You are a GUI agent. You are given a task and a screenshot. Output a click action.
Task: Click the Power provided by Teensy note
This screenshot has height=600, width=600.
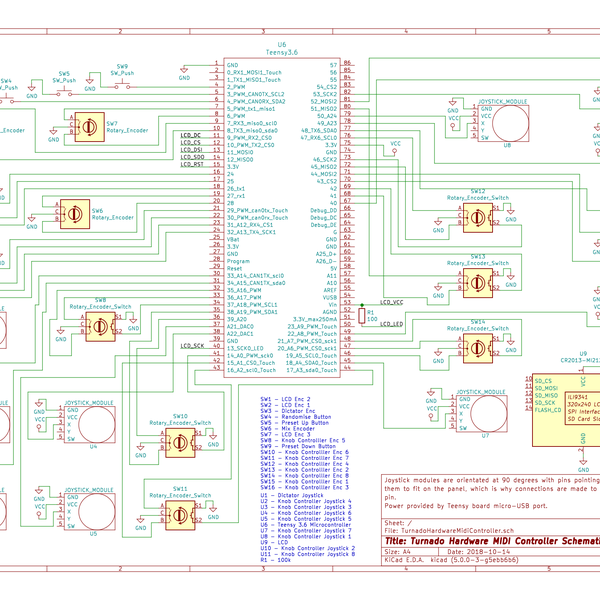466,506
